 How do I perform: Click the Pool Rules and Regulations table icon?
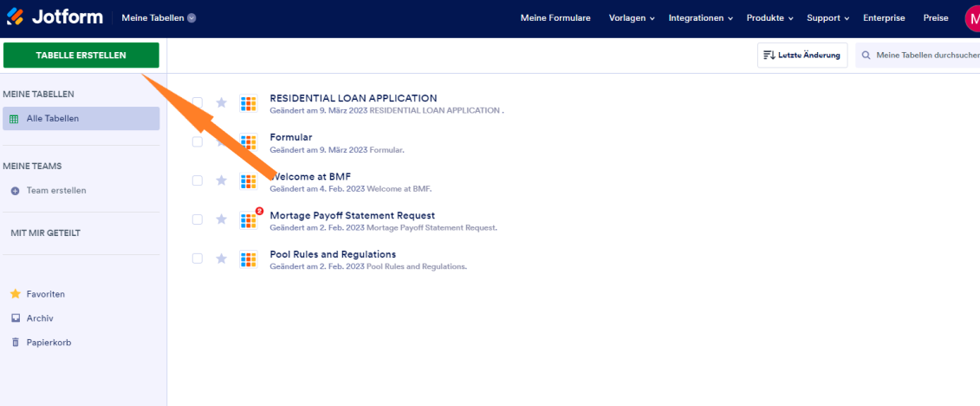point(249,259)
